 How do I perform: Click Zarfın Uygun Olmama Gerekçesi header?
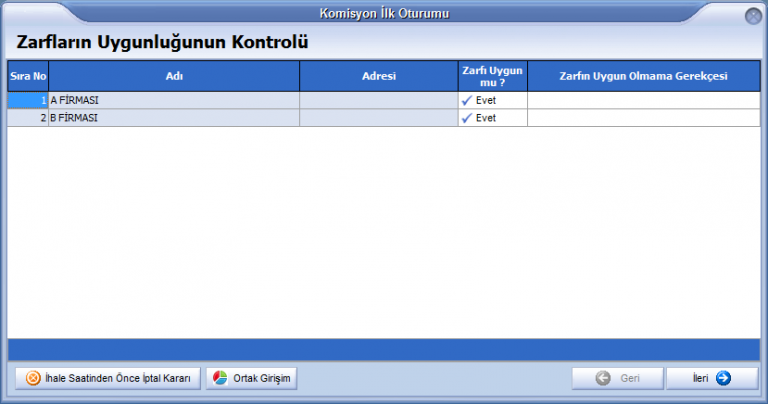[x=643, y=76]
